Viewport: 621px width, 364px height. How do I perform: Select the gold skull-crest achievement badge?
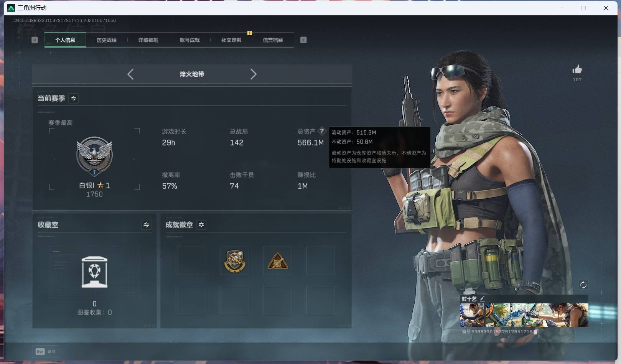pos(235,261)
